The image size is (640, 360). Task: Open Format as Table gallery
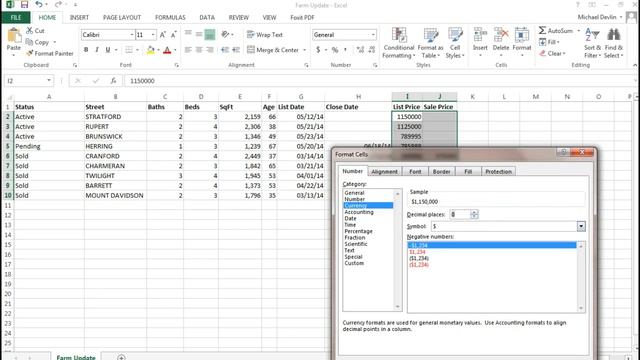(x=430, y=43)
